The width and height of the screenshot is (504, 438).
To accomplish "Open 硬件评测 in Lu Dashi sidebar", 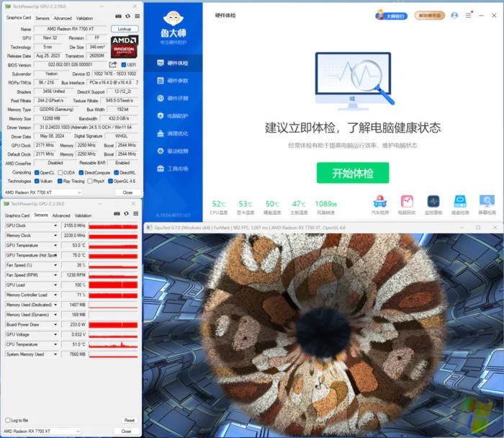I will coord(173,98).
